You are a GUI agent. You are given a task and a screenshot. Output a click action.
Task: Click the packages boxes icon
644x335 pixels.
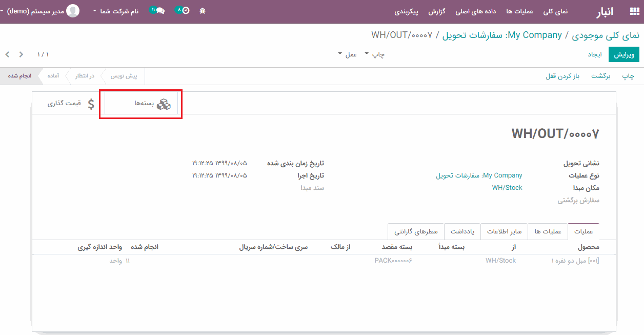(x=164, y=104)
